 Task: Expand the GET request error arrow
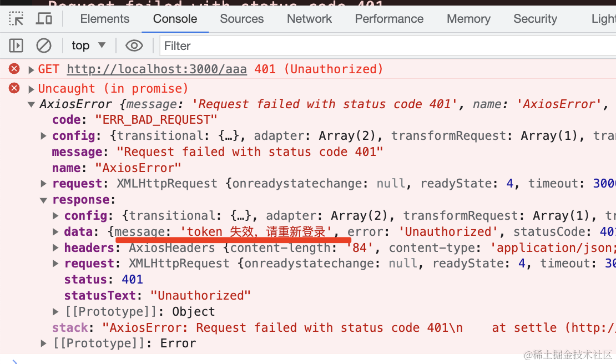(31, 70)
